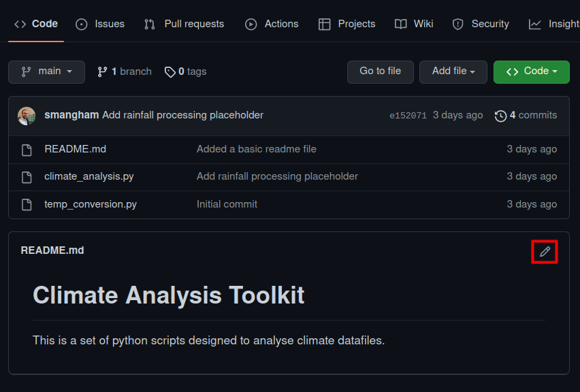Click the file icon beside README.md
The width and height of the screenshot is (580, 392).
(x=25, y=148)
